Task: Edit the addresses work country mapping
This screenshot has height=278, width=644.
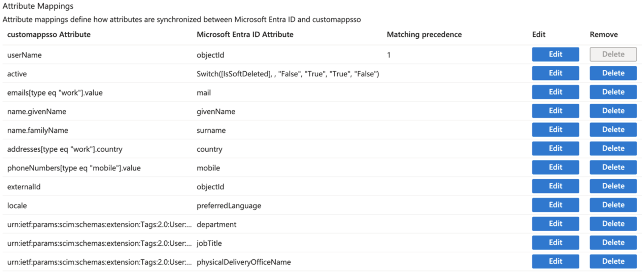Action: point(556,148)
